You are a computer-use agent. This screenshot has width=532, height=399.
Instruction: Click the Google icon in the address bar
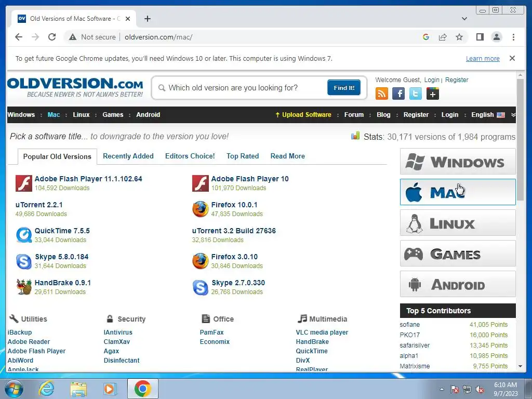click(426, 37)
